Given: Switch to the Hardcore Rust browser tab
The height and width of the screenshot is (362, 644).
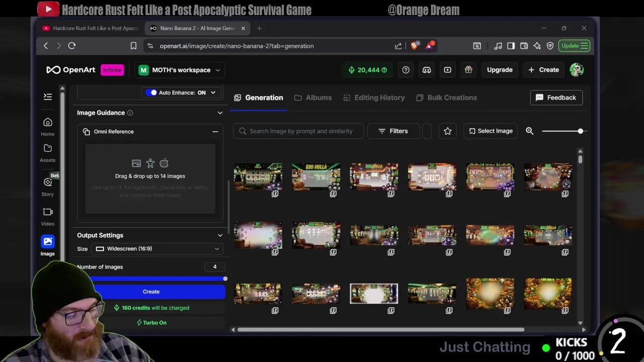Looking at the screenshot, I should click(x=91, y=28).
